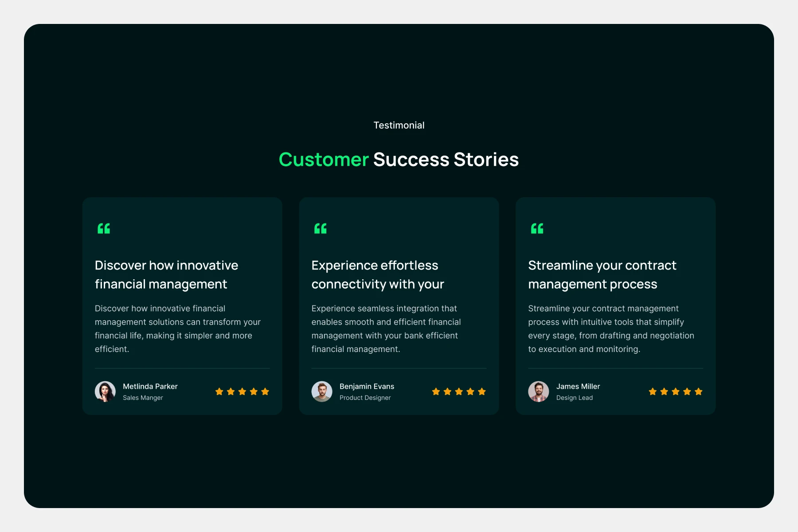Image resolution: width=798 pixels, height=532 pixels.
Task: Click the green word "Customer" in the heading
Action: click(x=324, y=160)
